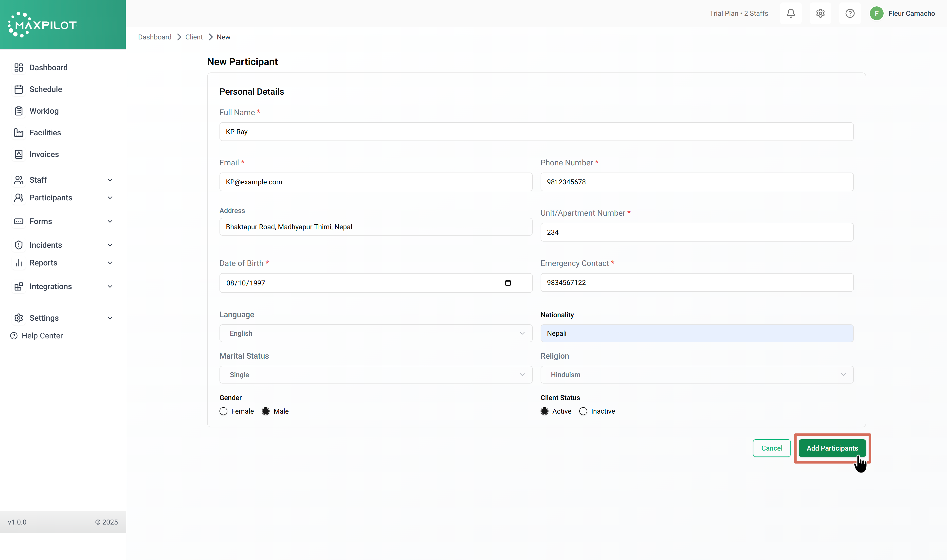Open the date picker calendar icon
The width and height of the screenshot is (947, 560).
pyautogui.click(x=508, y=283)
